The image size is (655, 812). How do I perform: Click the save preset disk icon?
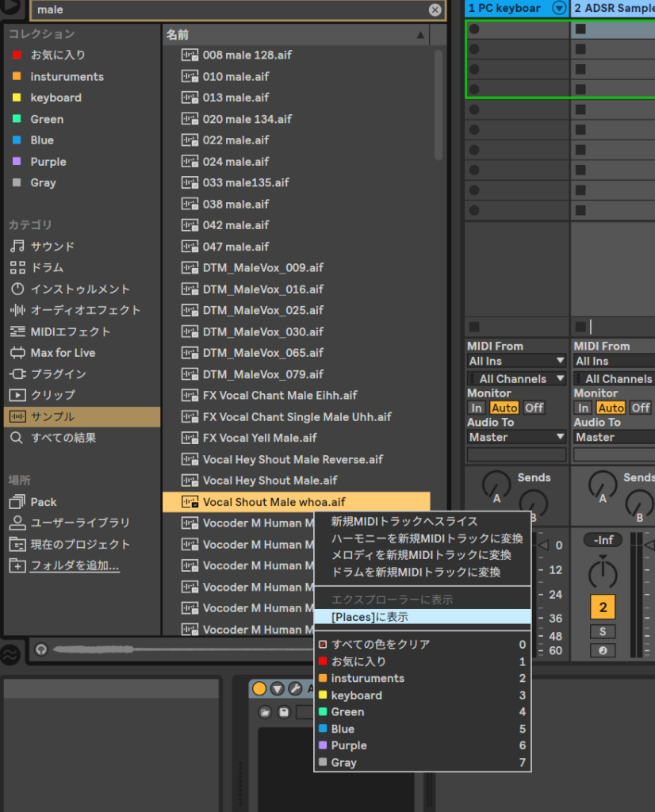pyautogui.click(x=284, y=712)
